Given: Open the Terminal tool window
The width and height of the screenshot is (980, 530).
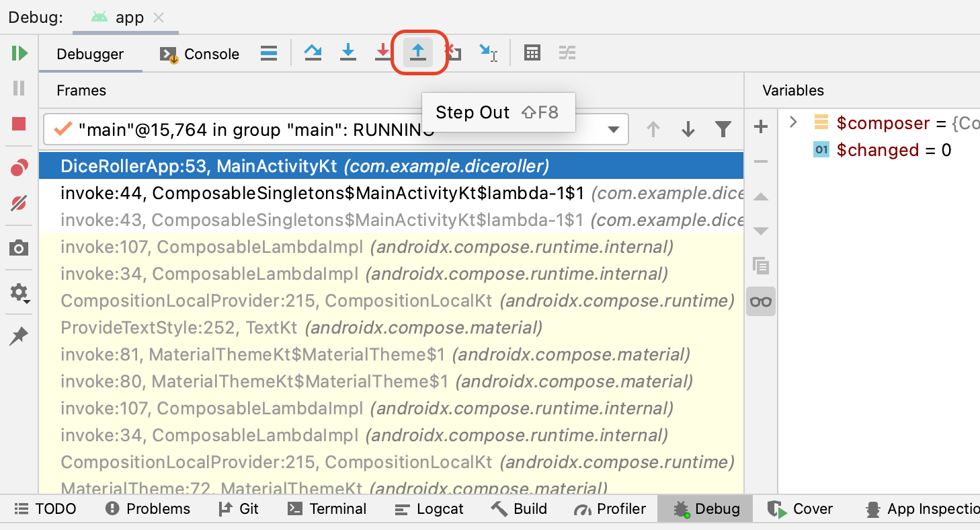Looking at the screenshot, I should 327,509.
